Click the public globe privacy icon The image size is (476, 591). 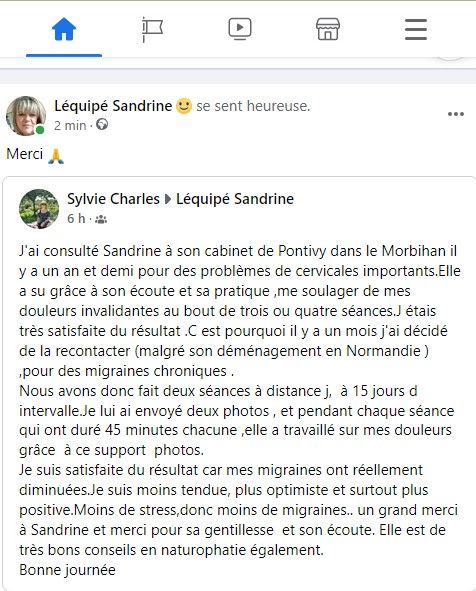[x=102, y=124]
